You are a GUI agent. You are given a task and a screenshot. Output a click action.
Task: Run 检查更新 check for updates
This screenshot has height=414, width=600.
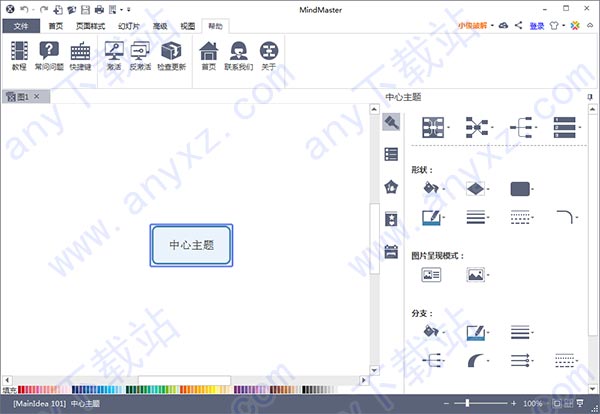171,56
